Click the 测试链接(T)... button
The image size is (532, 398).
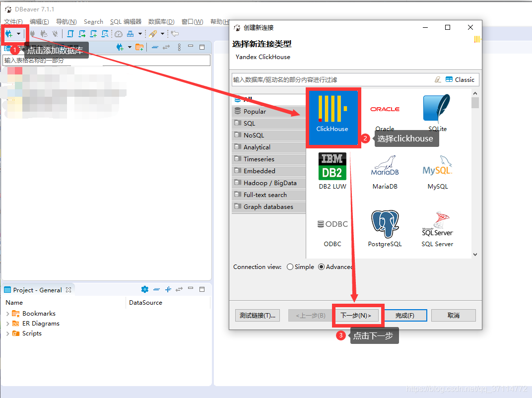[258, 316]
